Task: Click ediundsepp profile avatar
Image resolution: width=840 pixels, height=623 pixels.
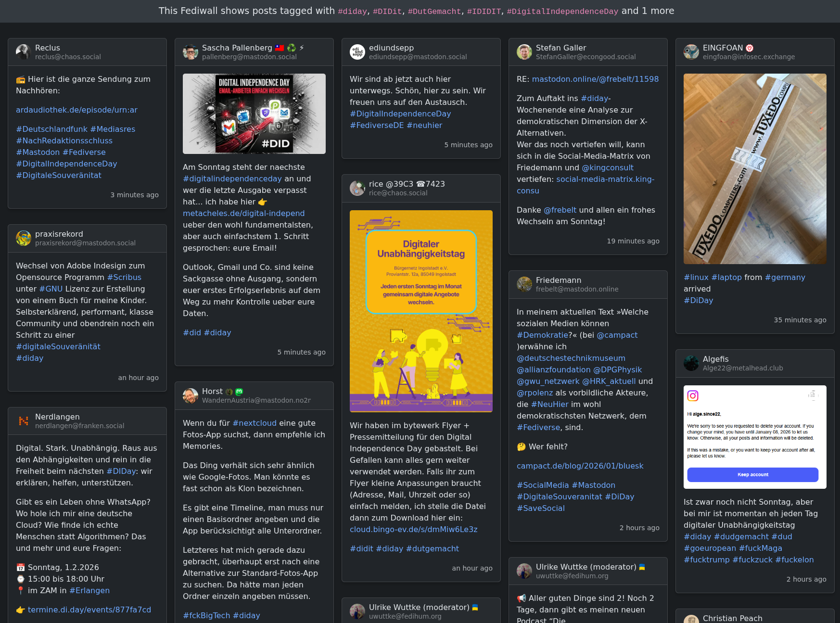Action: click(357, 52)
